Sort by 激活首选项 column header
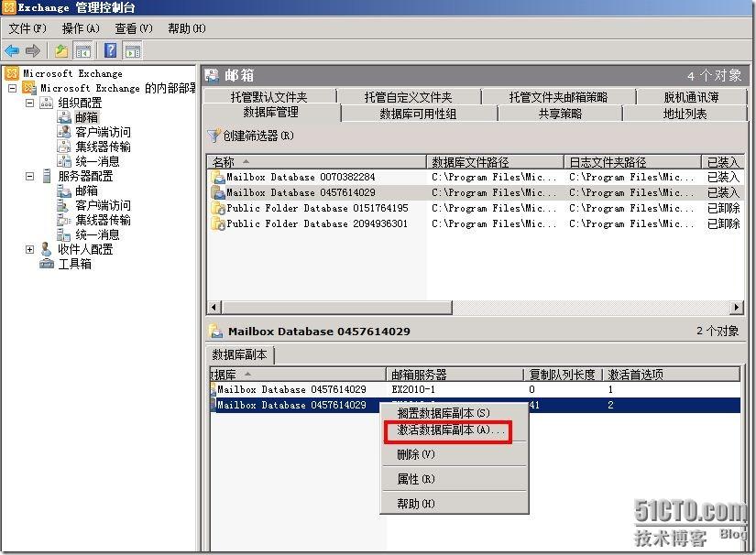The image size is (756, 555). (671, 375)
